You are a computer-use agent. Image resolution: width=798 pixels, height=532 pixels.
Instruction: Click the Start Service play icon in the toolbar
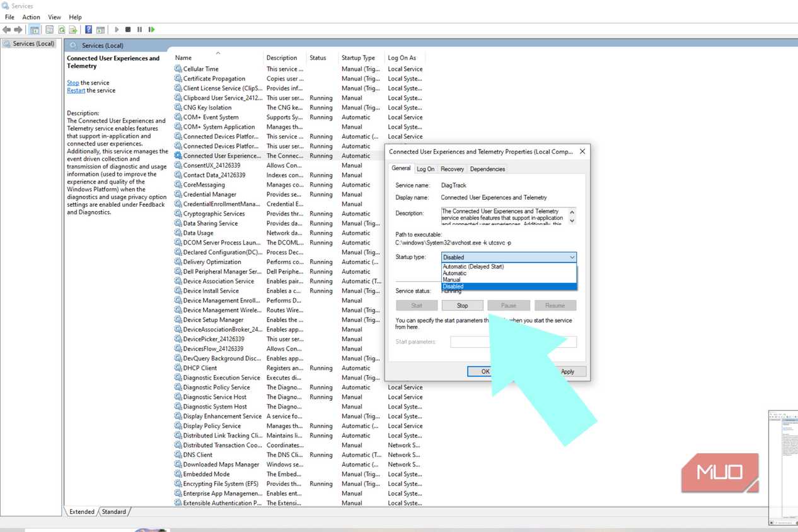(x=117, y=30)
